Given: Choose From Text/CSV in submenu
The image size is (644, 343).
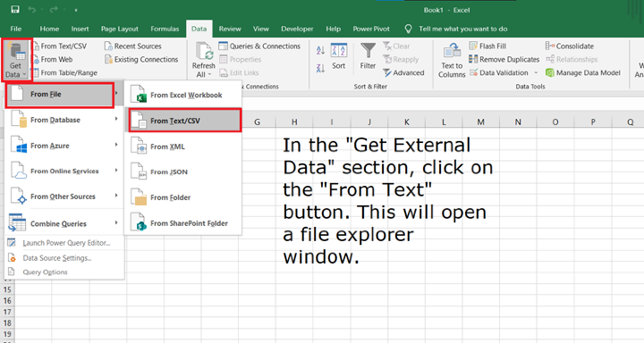Looking at the screenshot, I should (x=185, y=121).
